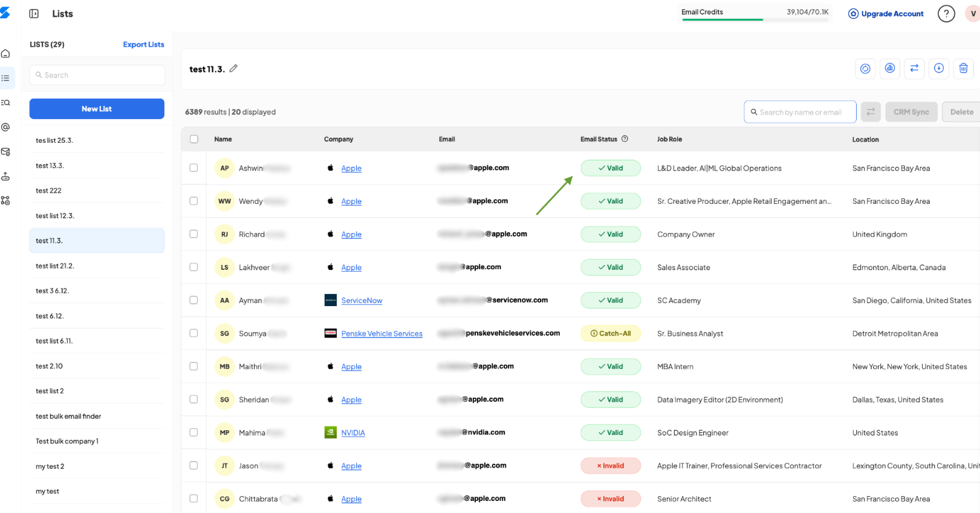This screenshot has width=980, height=513.
Task: Click the New List button
Action: (97, 109)
